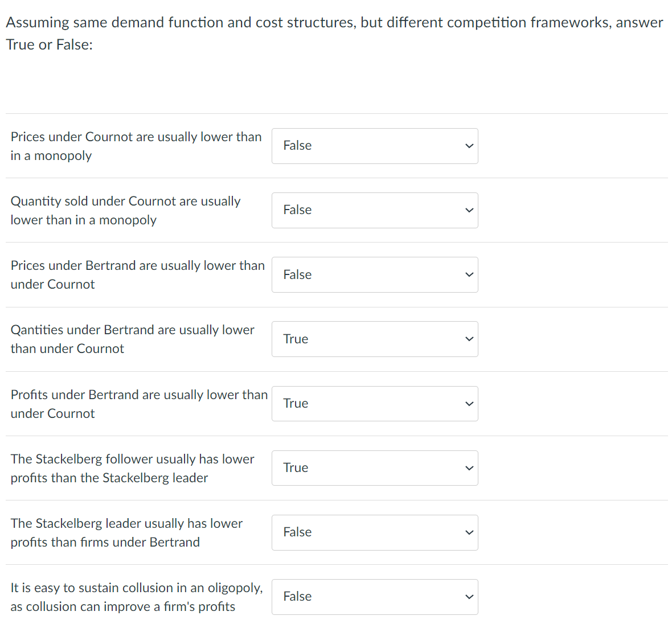Open the Stackelberg leader versus Bertrand dropdown
Screen dimensions: 672x636
tap(374, 532)
